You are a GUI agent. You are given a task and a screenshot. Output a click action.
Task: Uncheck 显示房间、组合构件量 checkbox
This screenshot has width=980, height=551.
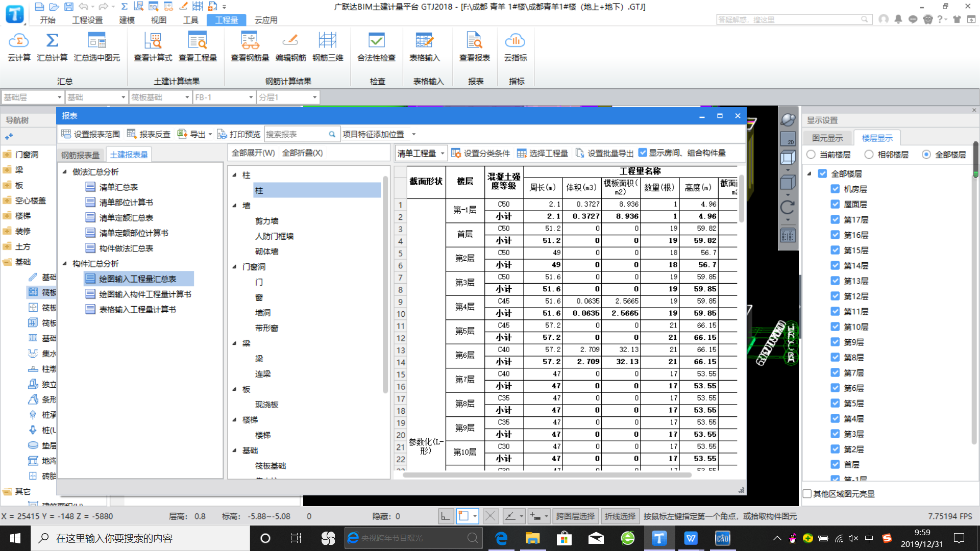643,153
